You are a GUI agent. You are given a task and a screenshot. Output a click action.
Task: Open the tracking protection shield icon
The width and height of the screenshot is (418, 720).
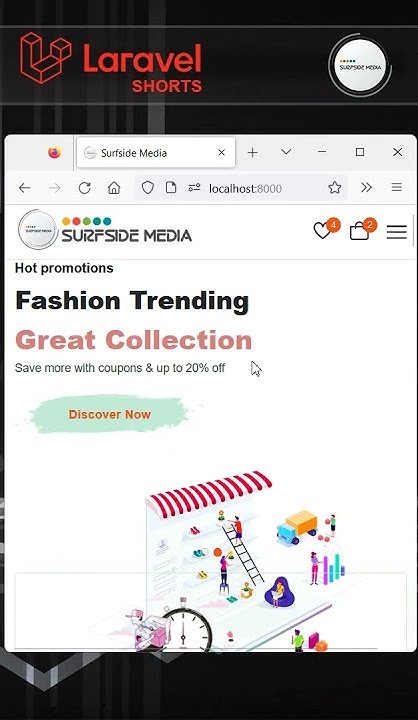point(147,187)
